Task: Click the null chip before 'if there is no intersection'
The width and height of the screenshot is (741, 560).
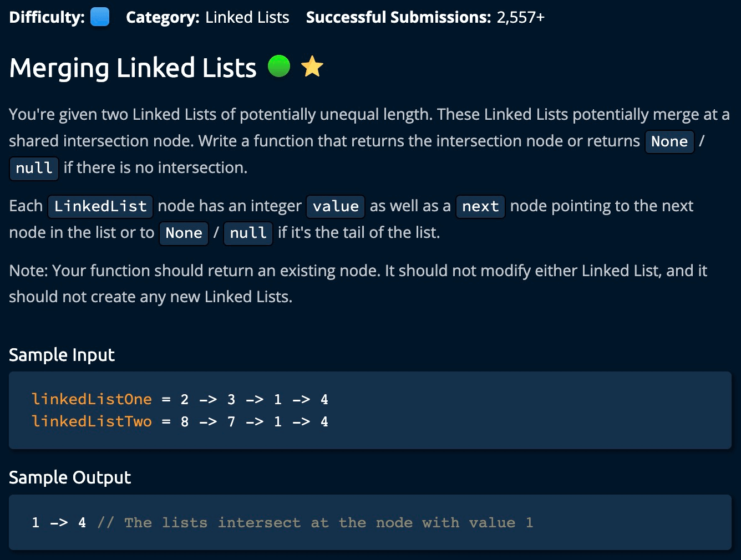Action: tap(34, 168)
